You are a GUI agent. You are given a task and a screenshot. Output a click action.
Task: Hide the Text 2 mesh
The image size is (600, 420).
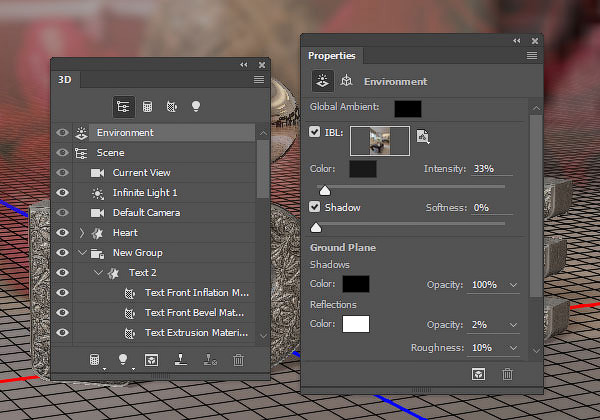[62, 272]
